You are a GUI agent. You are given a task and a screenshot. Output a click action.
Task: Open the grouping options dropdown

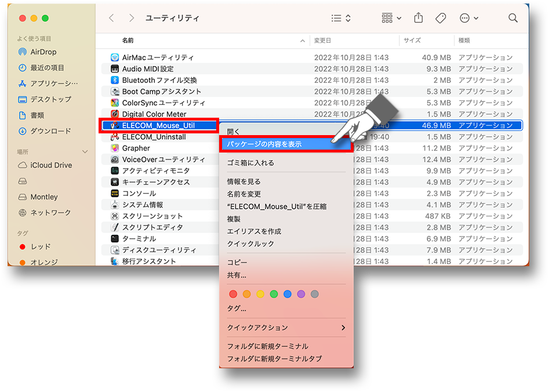coord(391,18)
